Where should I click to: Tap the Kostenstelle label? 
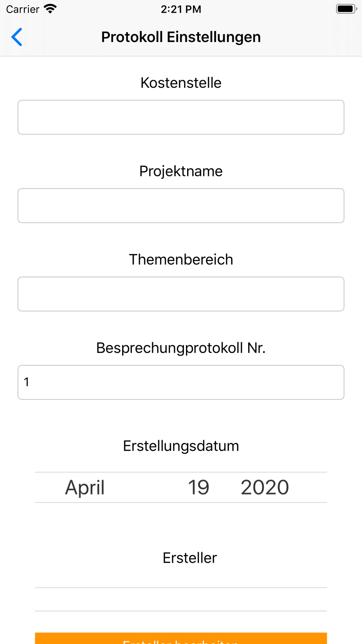coord(181,83)
